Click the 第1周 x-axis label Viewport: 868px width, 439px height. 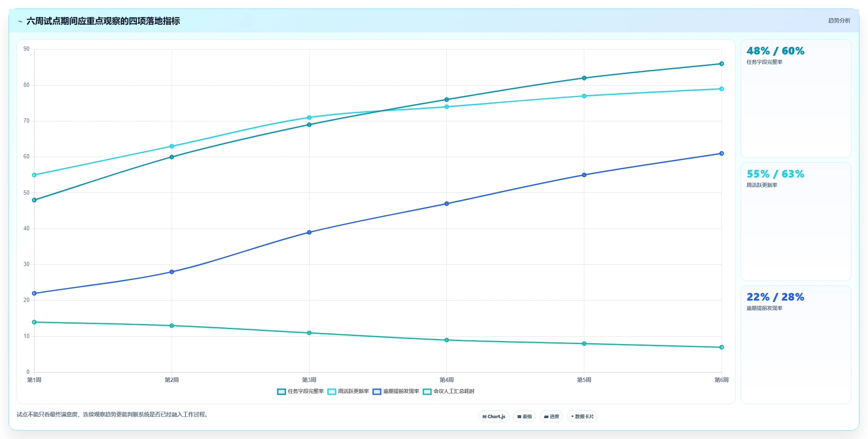pyautogui.click(x=34, y=380)
